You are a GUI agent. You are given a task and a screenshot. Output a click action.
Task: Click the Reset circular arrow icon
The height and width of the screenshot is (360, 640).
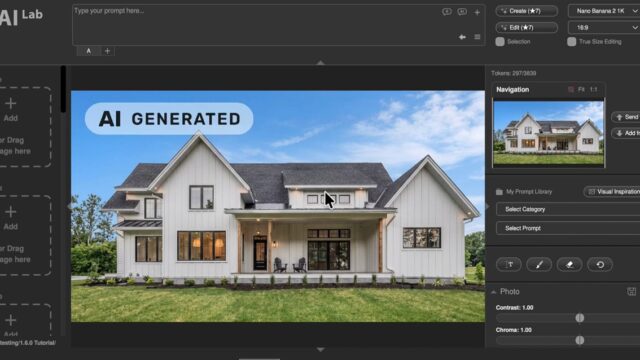[x=600, y=264]
